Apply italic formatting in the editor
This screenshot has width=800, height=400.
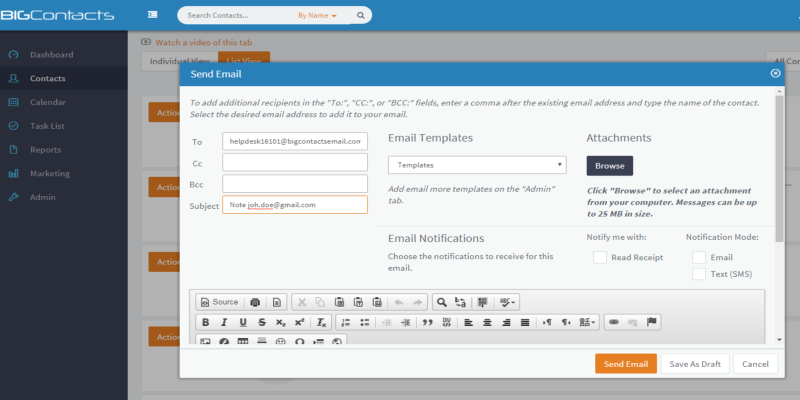point(224,322)
